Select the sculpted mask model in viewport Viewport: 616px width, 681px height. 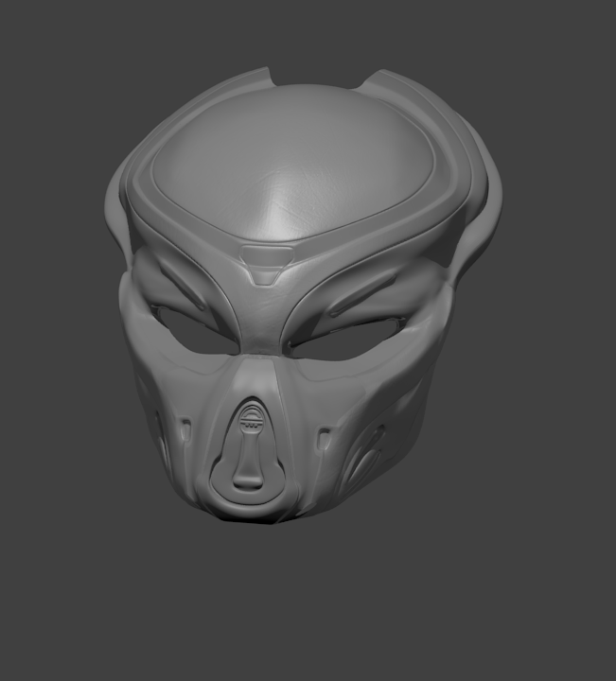pos(304,295)
